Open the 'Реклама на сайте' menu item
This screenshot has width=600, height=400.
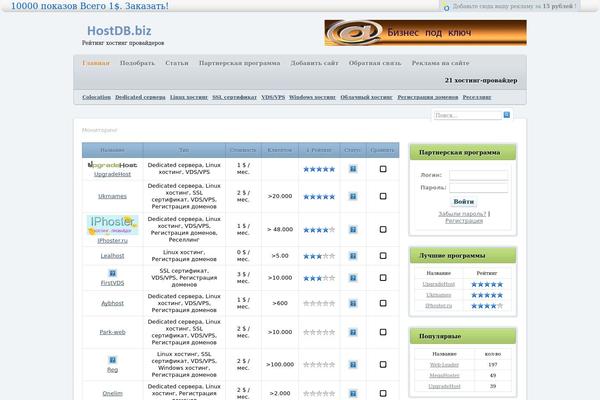coord(440,63)
